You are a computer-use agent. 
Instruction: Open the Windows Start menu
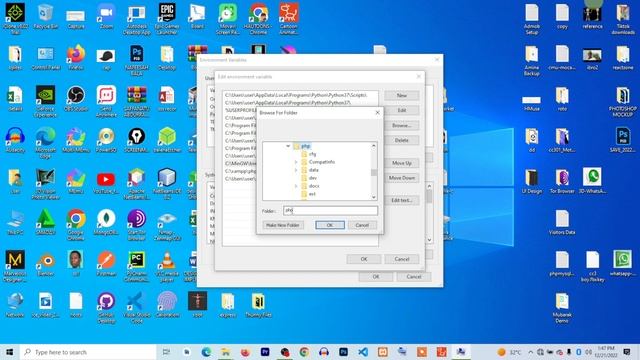click(x=10, y=352)
